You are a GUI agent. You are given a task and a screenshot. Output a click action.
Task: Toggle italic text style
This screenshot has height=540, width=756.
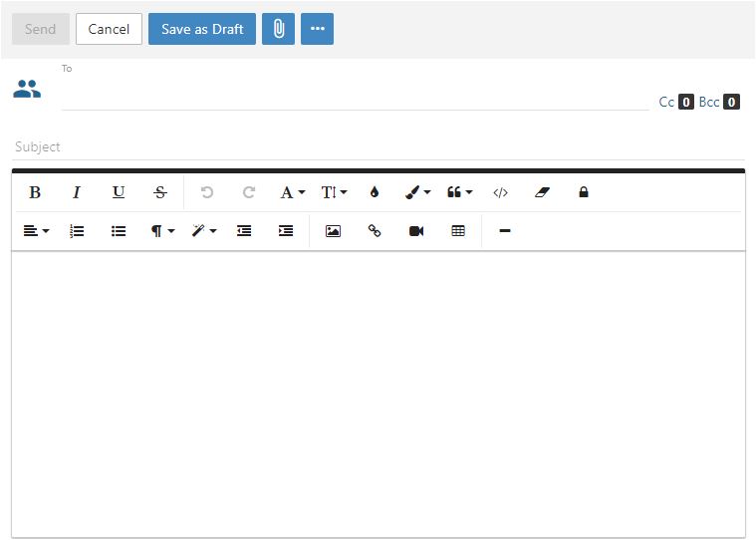pos(77,192)
